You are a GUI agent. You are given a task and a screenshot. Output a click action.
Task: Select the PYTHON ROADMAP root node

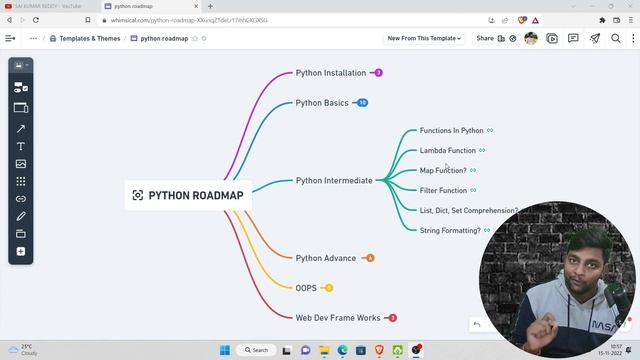coord(188,195)
